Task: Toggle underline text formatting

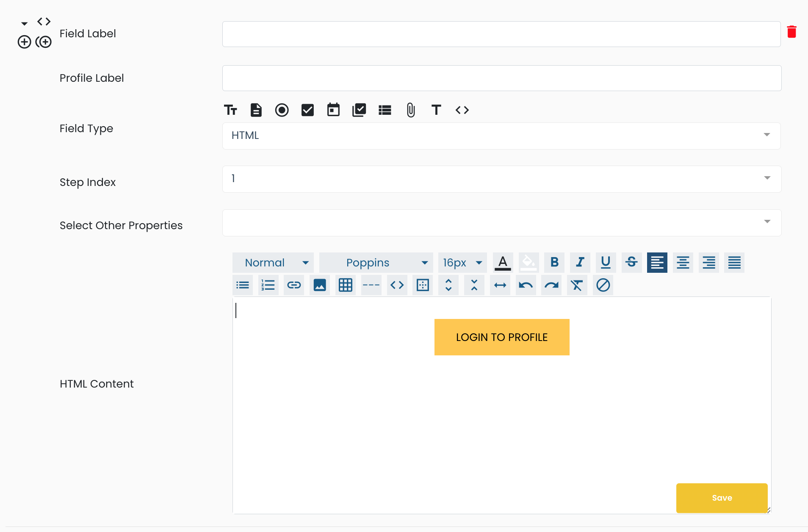Action: click(x=606, y=263)
